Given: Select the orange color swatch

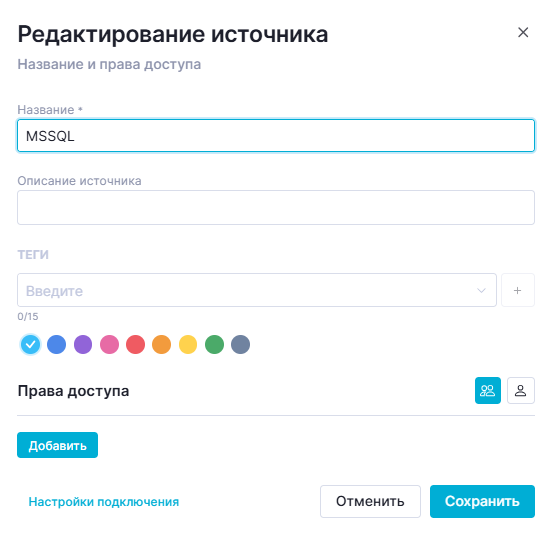Looking at the screenshot, I should [161, 344].
